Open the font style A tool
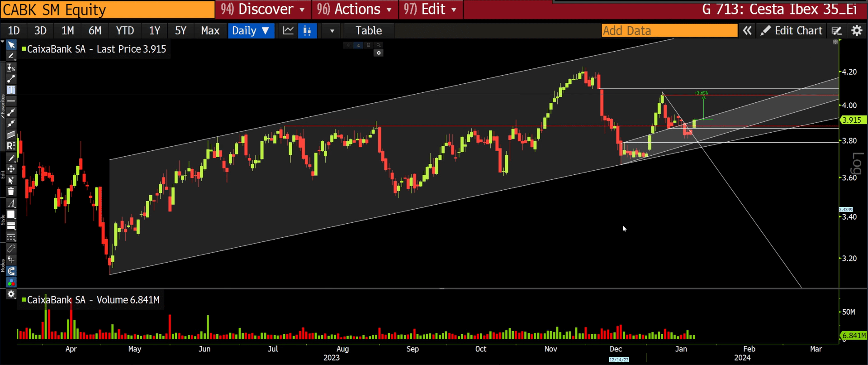Image resolution: width=868 pixels, height=365 pixels. click(11, 203)
